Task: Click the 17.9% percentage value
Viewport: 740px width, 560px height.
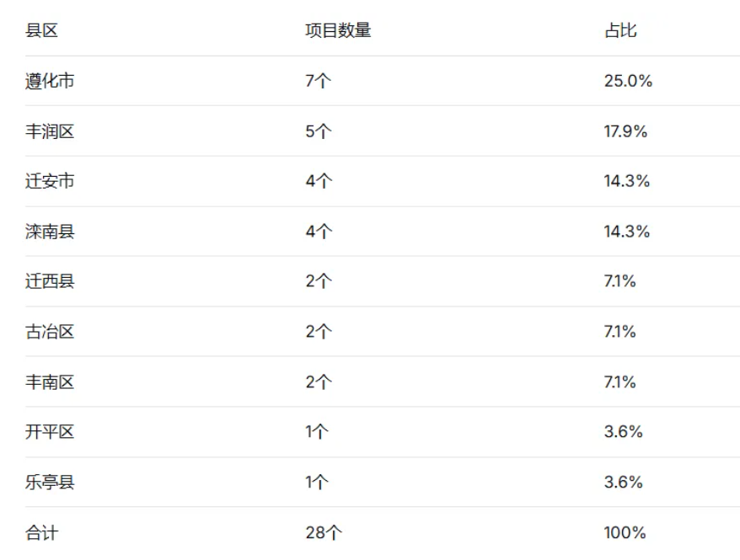Action: click(625, 131)
